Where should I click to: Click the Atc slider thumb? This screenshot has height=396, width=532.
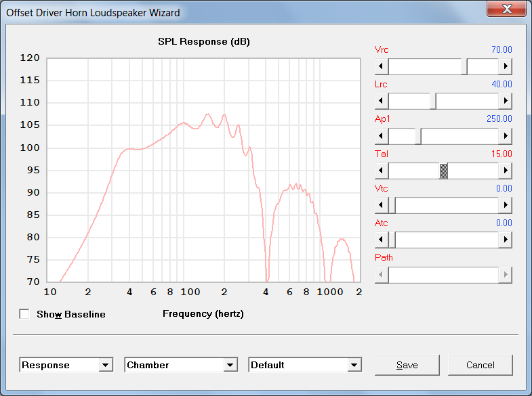tap(392, 240)
